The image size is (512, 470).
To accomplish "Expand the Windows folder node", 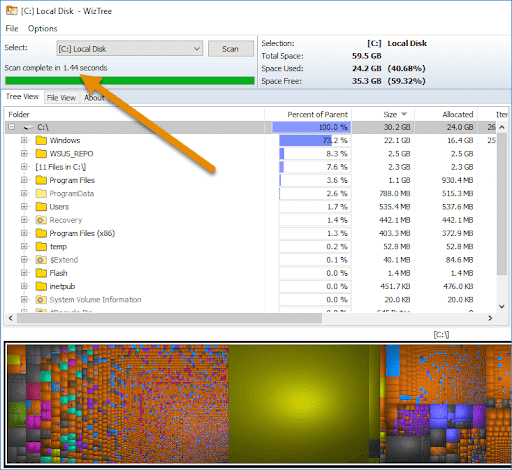I will [24, 140].
